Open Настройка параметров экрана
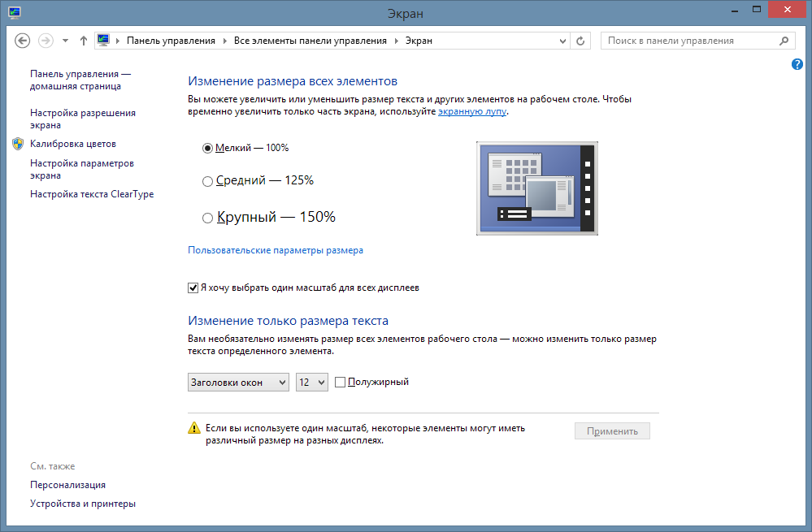This screenshot has width=812, height=532. pyautogui.click(x=82, y=169)
